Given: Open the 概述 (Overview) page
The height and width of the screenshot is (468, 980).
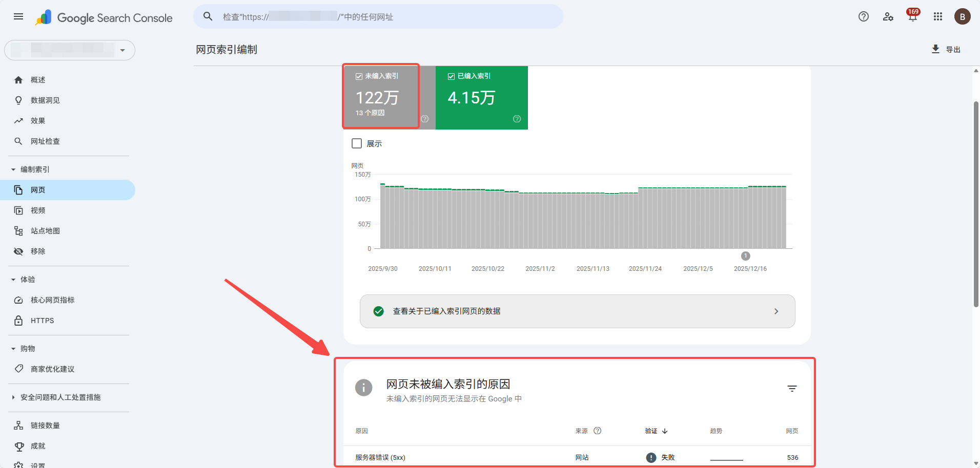Looking at the screenshot, I should pos(37,79).
